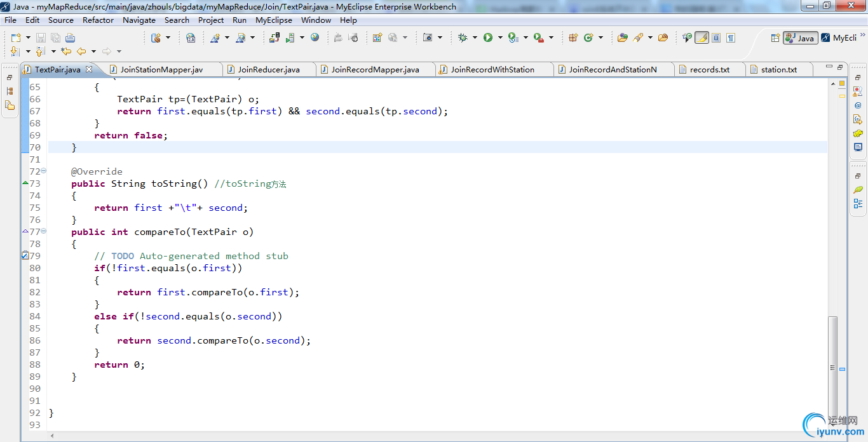Click the New file wizard icon
868x442 pixels.
point(16,38)
